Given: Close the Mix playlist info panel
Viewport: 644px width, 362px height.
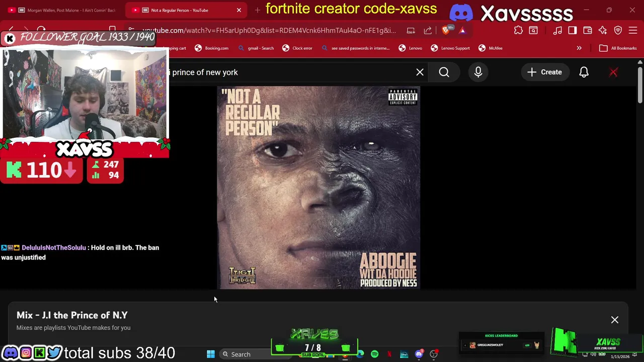Looking at the screenshot, I should tap(614, 320).
